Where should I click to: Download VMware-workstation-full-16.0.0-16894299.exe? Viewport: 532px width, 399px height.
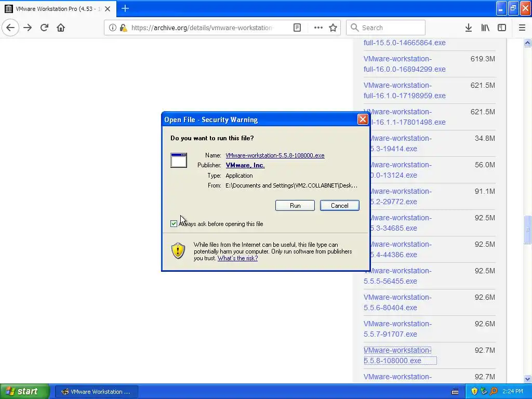[404, 64]
